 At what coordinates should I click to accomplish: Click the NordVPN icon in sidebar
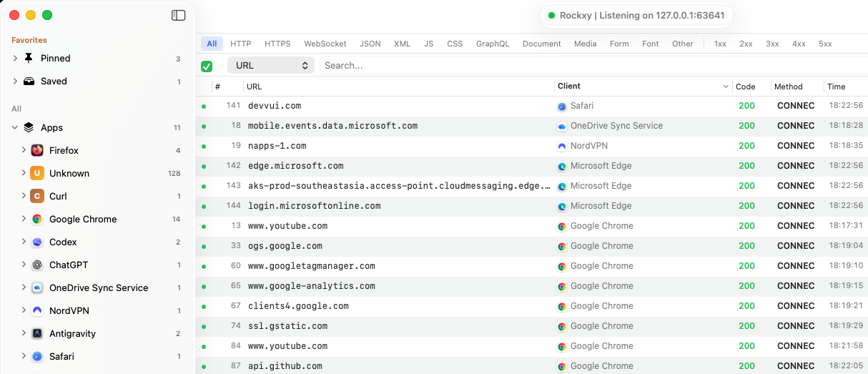[37, 310]
